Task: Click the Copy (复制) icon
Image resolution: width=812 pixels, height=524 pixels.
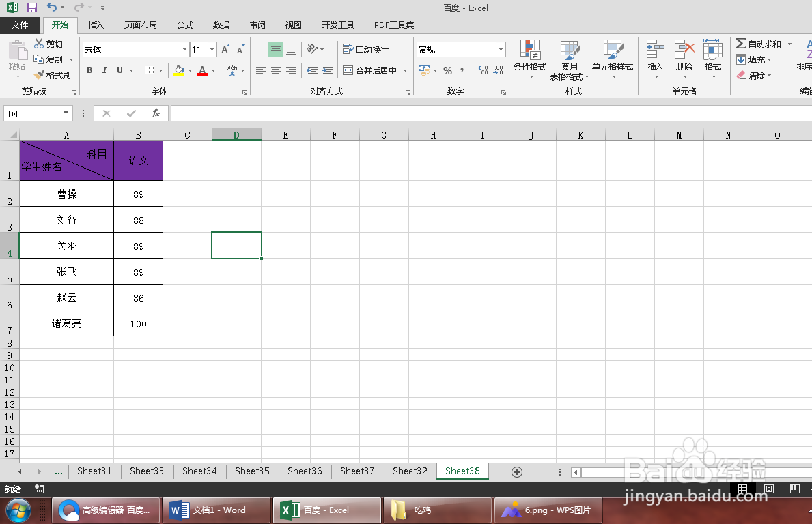Action: (x=38, y=59)
